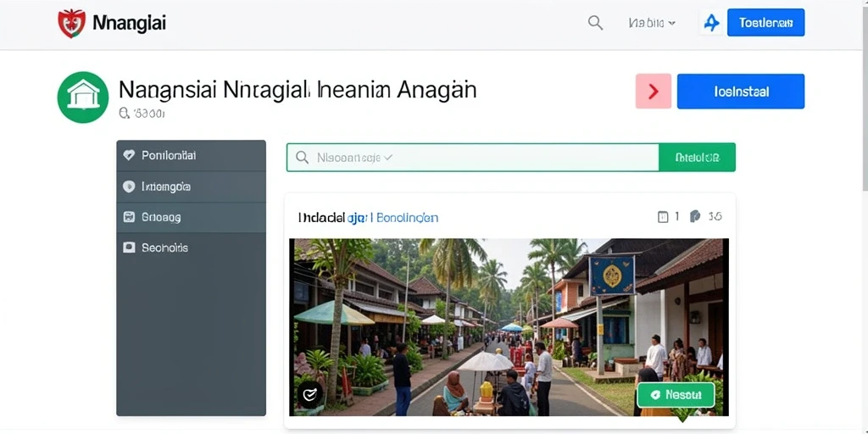Open the village street photo
The width and height of the screenshot is (868, 434).
tap(509, 327)
